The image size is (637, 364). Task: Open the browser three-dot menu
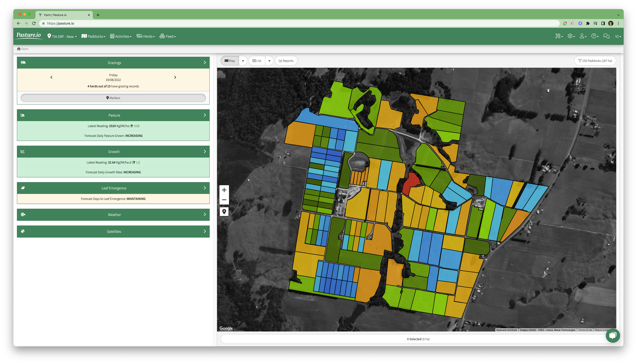pos(619,23)
